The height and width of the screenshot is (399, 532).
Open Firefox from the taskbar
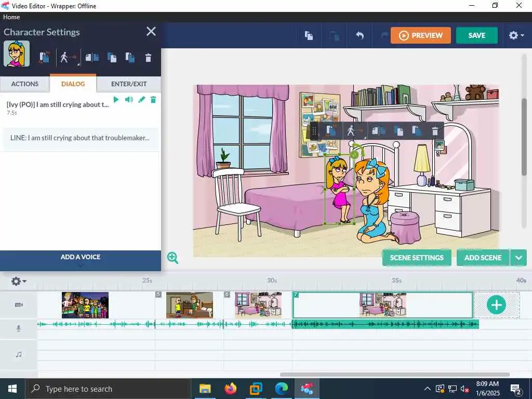tap(230, 389)
